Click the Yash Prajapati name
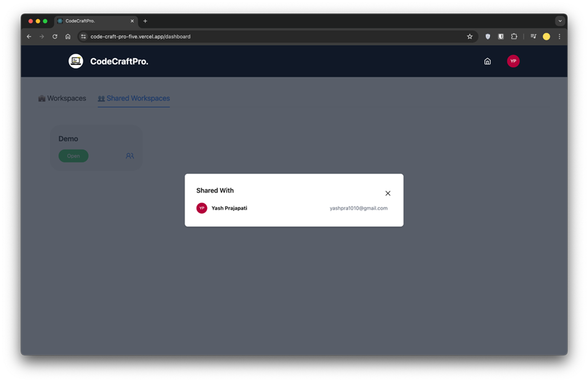The height and width of the screenshot is (382, 588). pos(229,208)
